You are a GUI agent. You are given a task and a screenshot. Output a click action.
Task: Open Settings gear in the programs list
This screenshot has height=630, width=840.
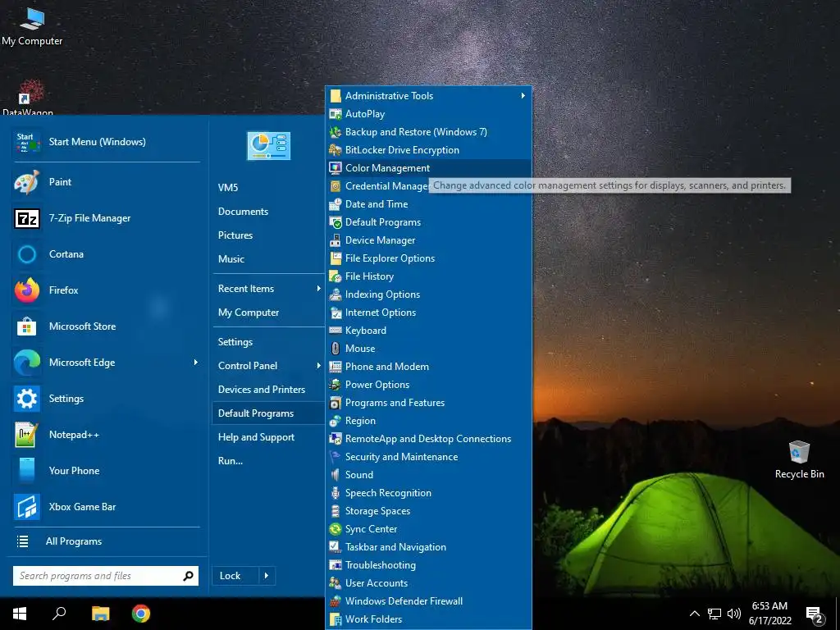(27, 399)
